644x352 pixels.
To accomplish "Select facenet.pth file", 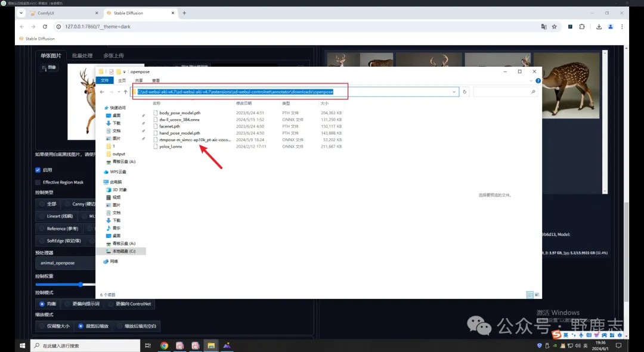I will point(169,126).
